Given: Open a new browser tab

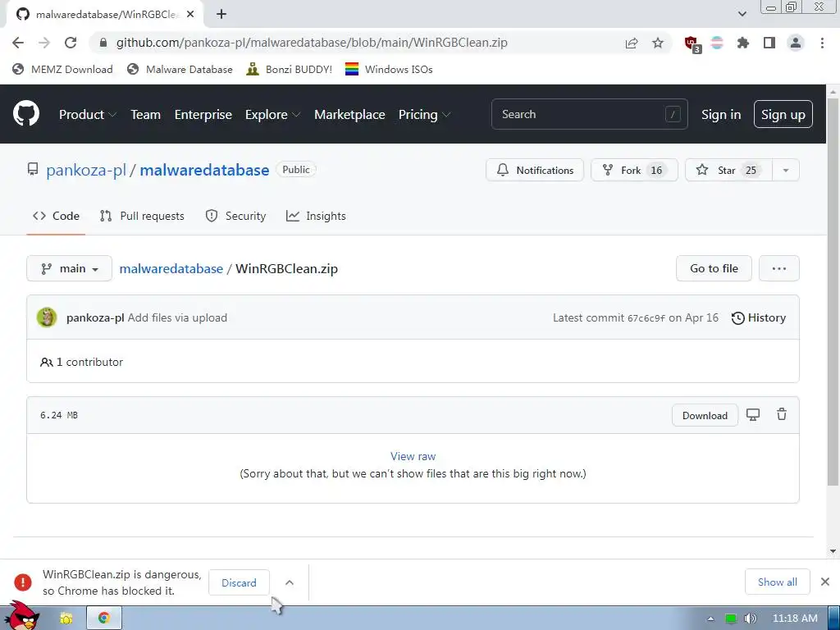Looking at the screenshot, I should [x=221, y=15].
